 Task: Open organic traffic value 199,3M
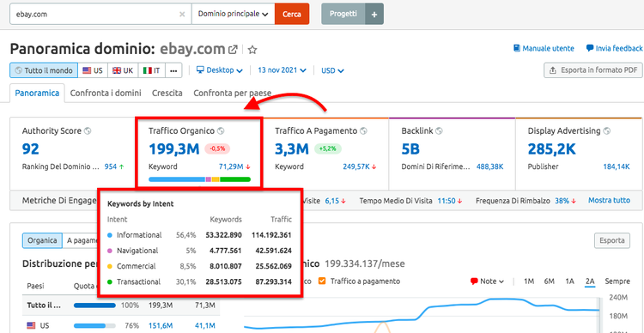point(174,149)
